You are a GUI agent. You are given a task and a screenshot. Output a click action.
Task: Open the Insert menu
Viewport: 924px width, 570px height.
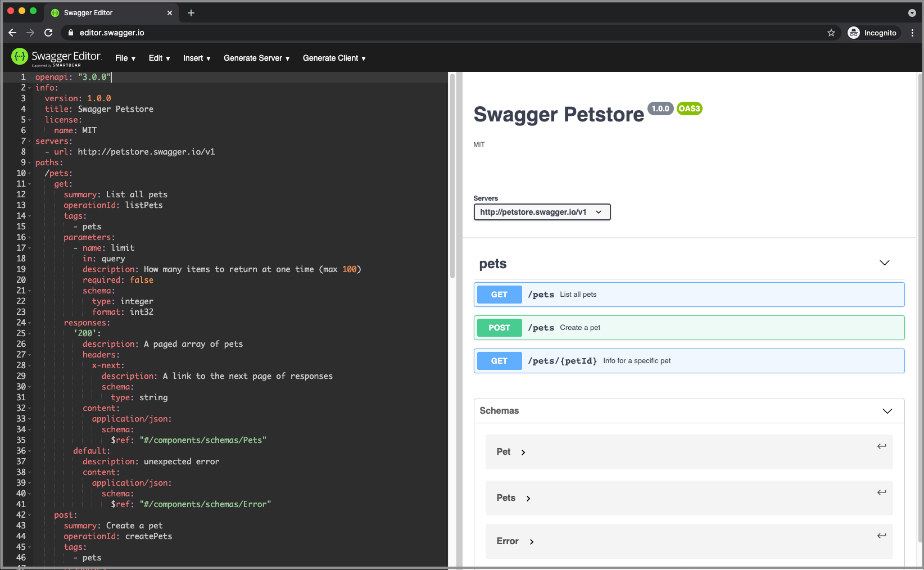pos(196,58)
